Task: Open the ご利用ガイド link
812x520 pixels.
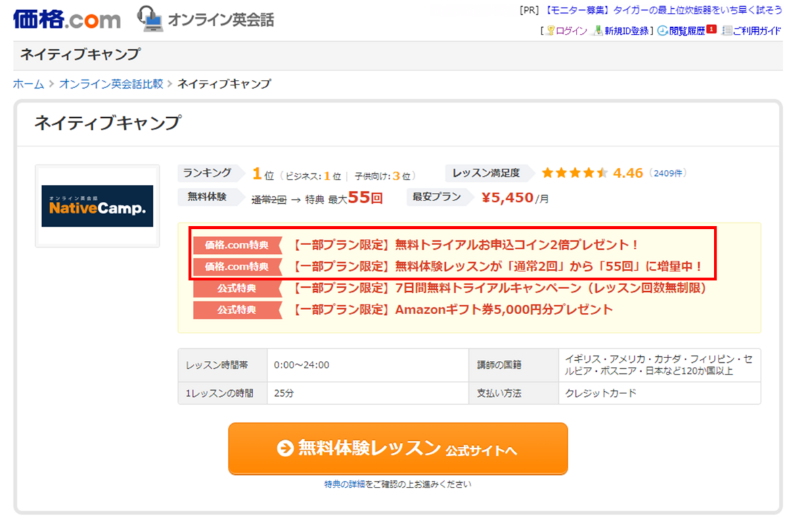Action: [x=757, y=31]
